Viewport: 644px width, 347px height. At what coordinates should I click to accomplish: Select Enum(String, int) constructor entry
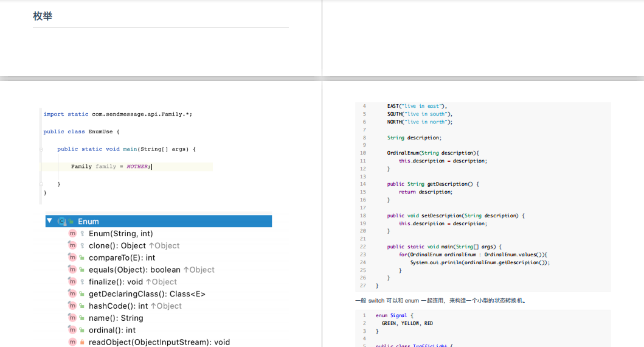pyautogui.click(x=121, y=234)
